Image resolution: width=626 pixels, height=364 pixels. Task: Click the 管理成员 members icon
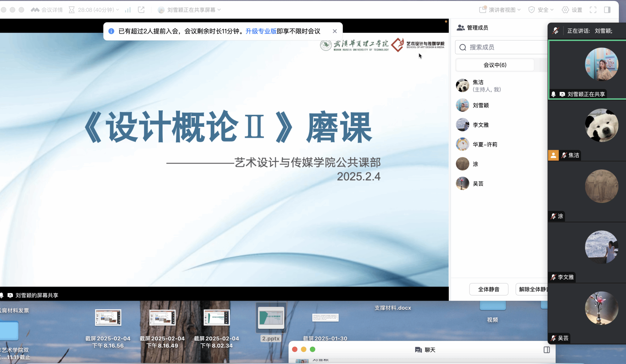pos(461,28)
